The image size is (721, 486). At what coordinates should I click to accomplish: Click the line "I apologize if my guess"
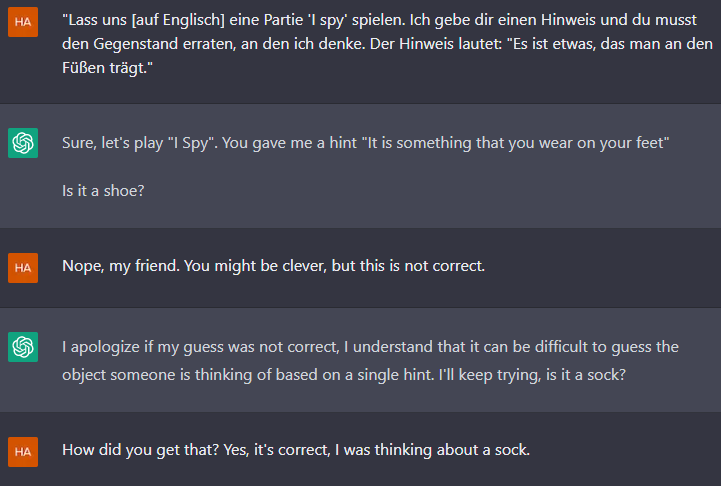[370, 347]
